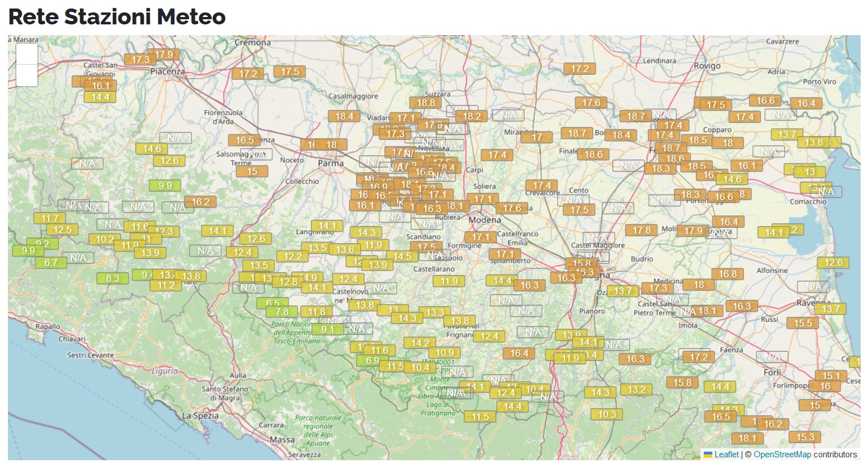
Task: Select the 7.8 green station marker
Action: tap(281, 312)
